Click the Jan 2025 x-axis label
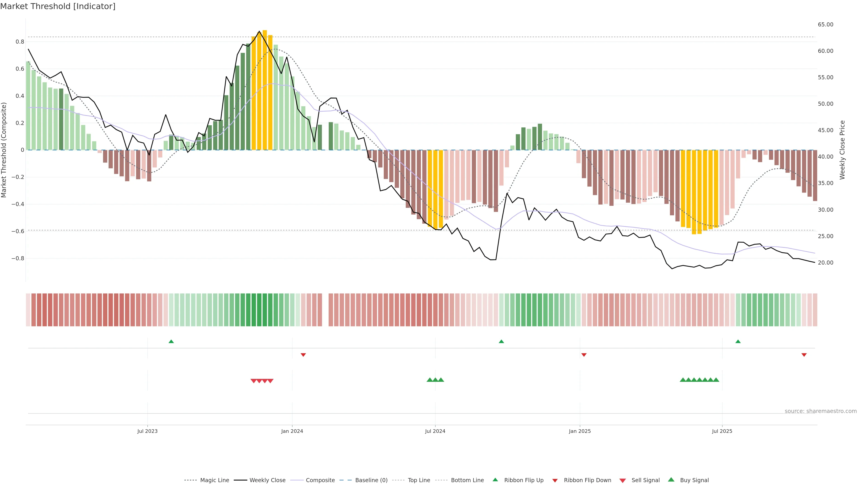Screen dimensions: 868x488 coord(580,431)
